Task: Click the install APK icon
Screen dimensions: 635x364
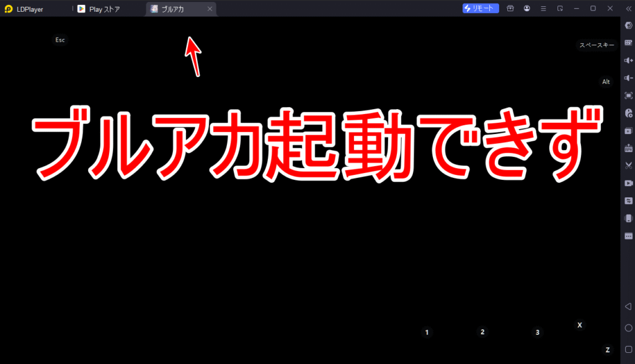Action: [x=629, y=148]
